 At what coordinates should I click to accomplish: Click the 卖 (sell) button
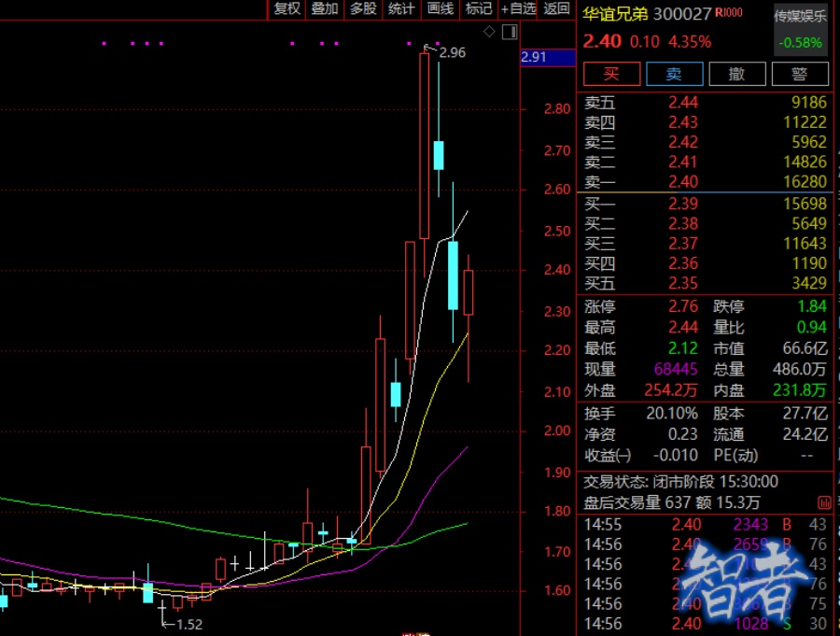click(x=673, y=74)
